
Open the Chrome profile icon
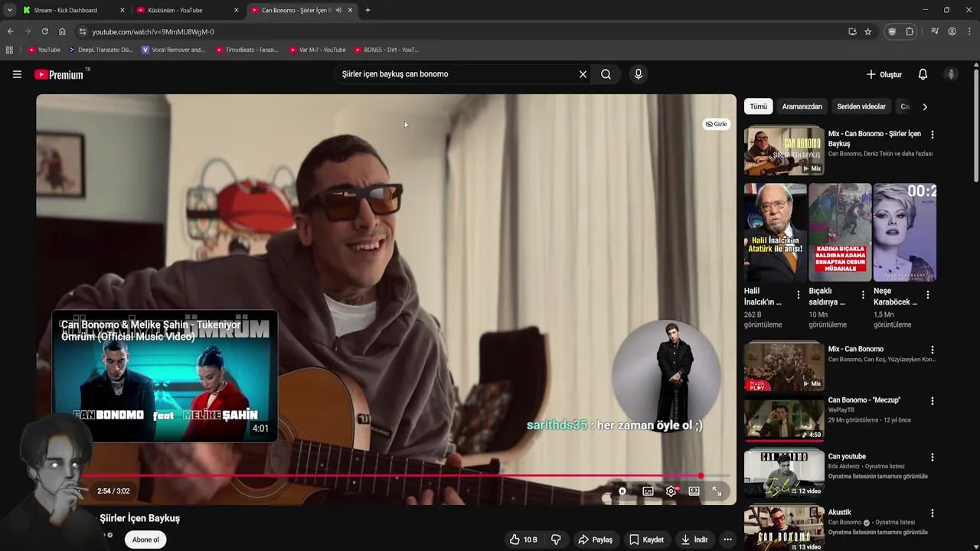[952, 31]
